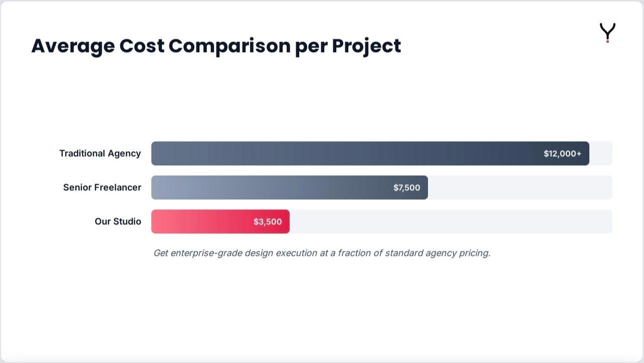Screen dimensions: 644x363
Task: Click the Y-shaped logo icon
Action: coord(607,32)
